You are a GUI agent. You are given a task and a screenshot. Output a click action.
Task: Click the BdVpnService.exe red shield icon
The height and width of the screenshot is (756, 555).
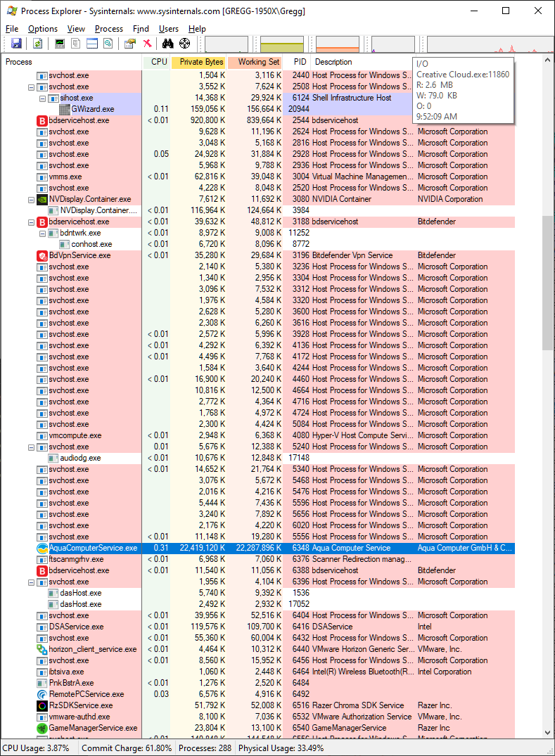point(42,255)
